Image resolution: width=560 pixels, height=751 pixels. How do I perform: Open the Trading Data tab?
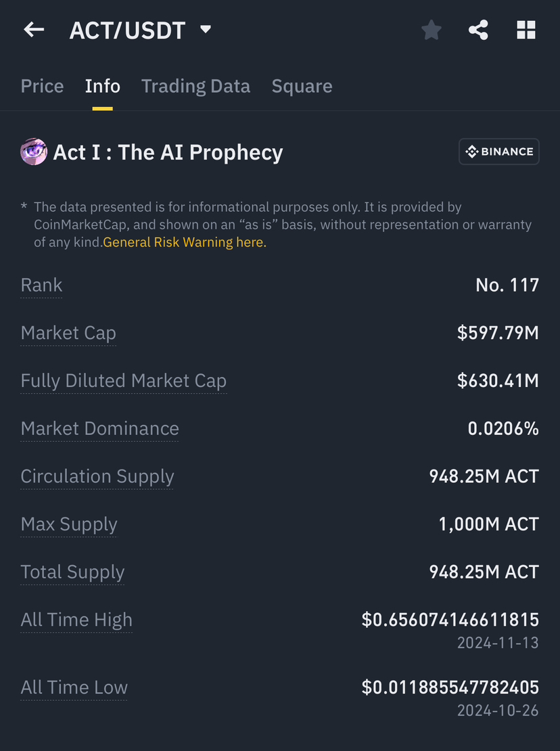click(x=195, y=86)
